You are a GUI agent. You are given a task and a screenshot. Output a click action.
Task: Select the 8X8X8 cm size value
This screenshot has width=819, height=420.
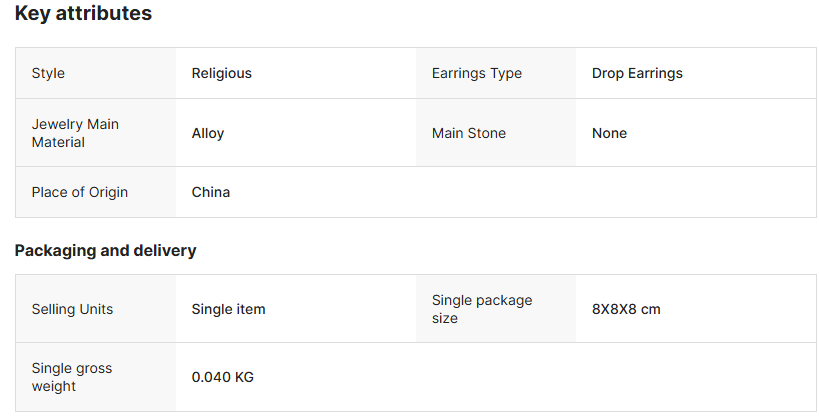point(626,309)
